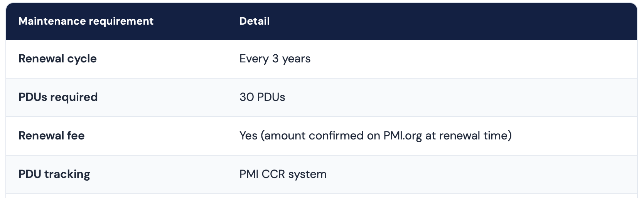Click the word "years" in Renewal cycle row
The image size is (644, 198).
296,59
